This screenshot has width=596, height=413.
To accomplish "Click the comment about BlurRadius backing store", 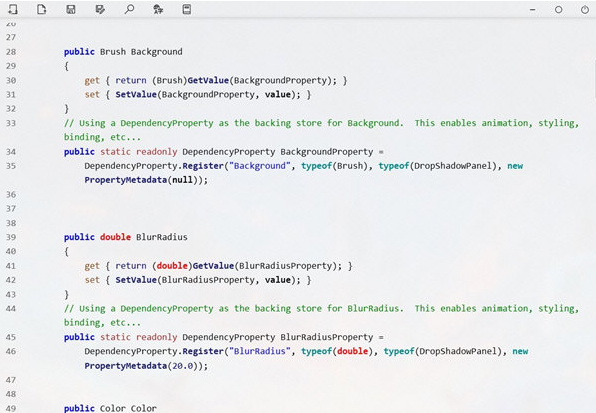I will tap(321, 315).
